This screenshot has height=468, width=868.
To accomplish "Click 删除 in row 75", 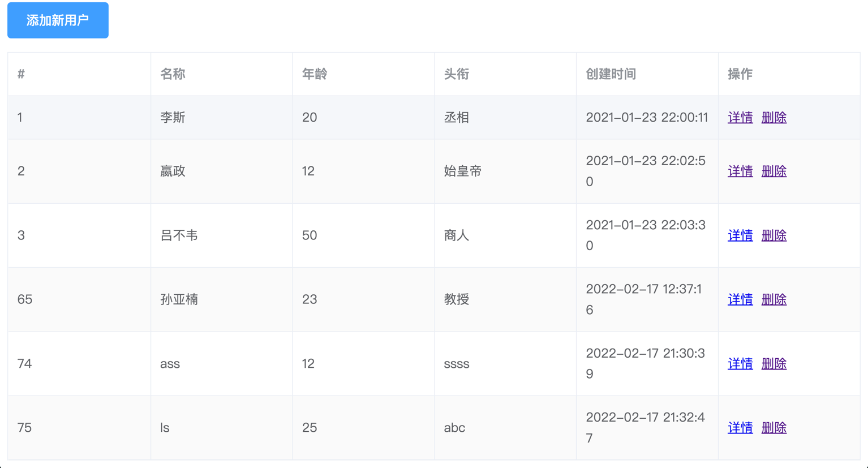I will (x=774, y=428).
